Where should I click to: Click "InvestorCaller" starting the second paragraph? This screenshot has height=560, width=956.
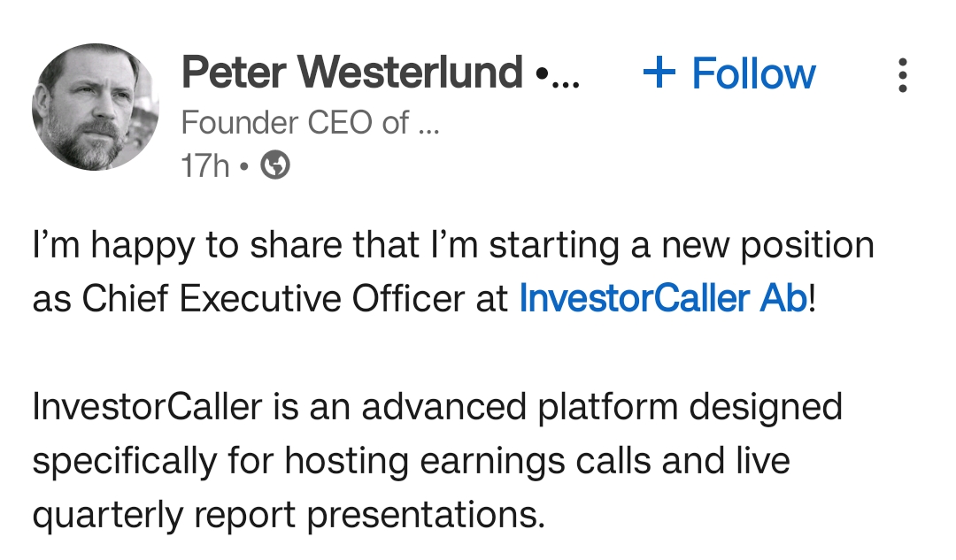point(147,407)
